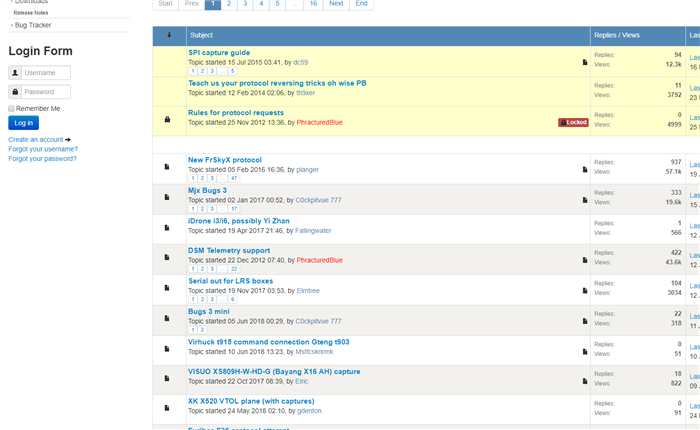Click the Create an account link
The height and width of the screenshot is (430, 700).
36,139
